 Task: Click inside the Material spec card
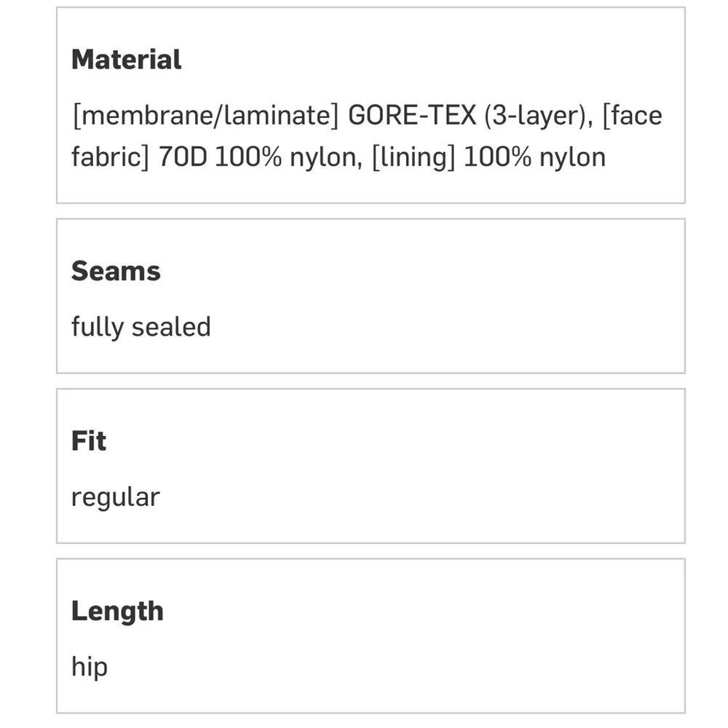pos(371,106)
